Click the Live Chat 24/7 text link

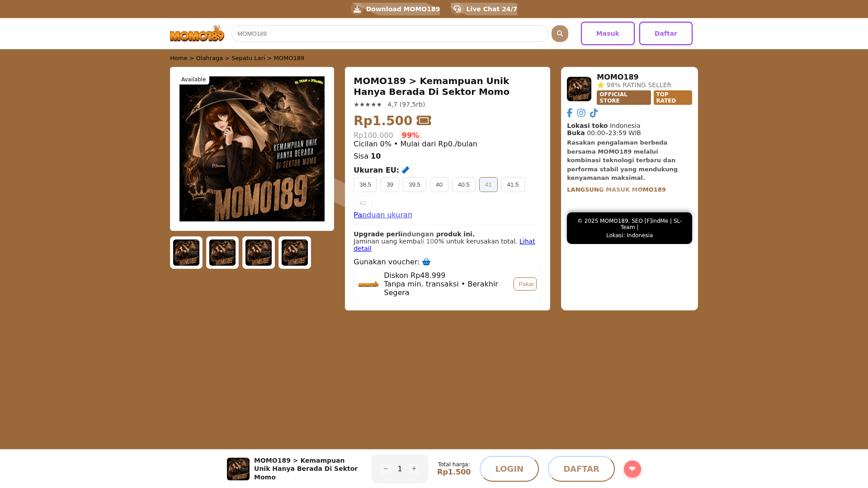click(491, 9)
